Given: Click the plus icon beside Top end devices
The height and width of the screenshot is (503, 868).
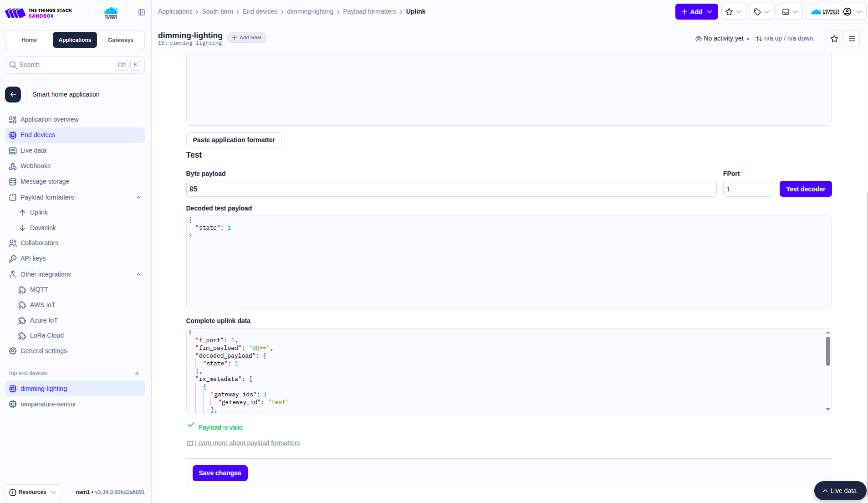Looking at the screenshot, I should point(137,373).
